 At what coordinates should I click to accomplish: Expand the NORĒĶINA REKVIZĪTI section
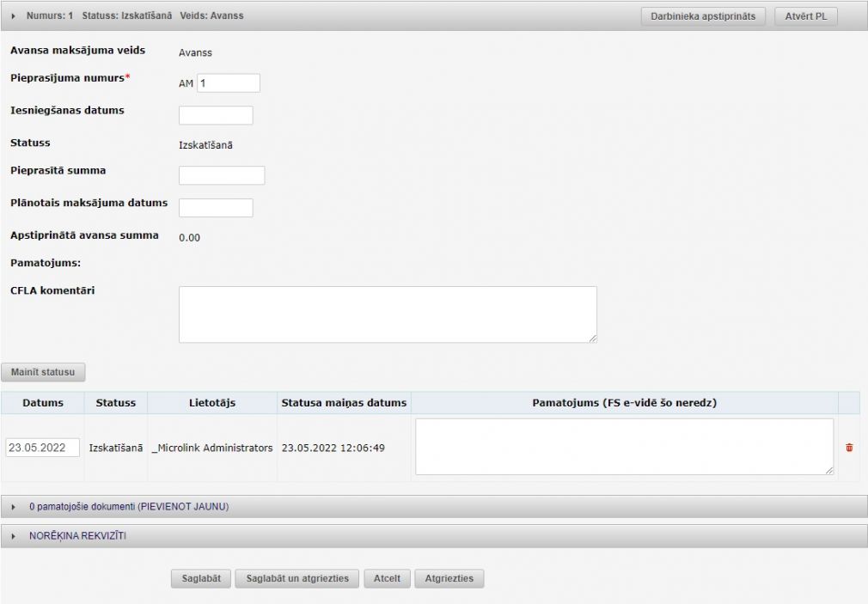[14, 536]
